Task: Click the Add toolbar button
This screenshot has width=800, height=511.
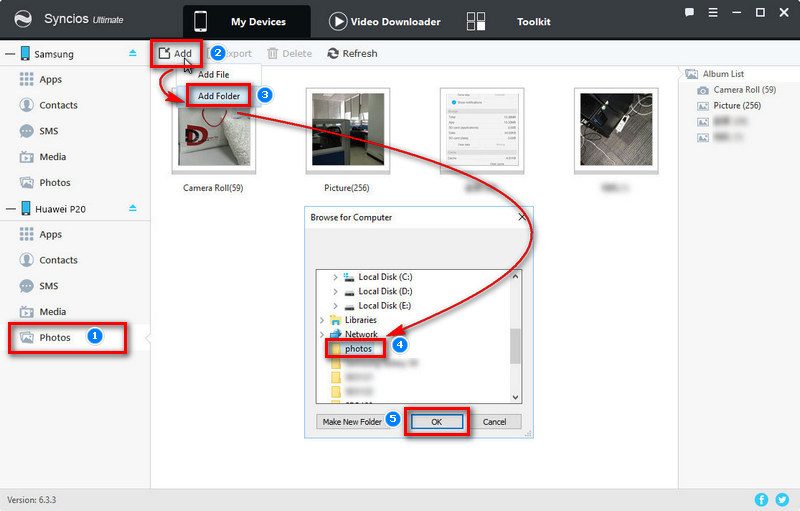Action: [x=175, y=54]
